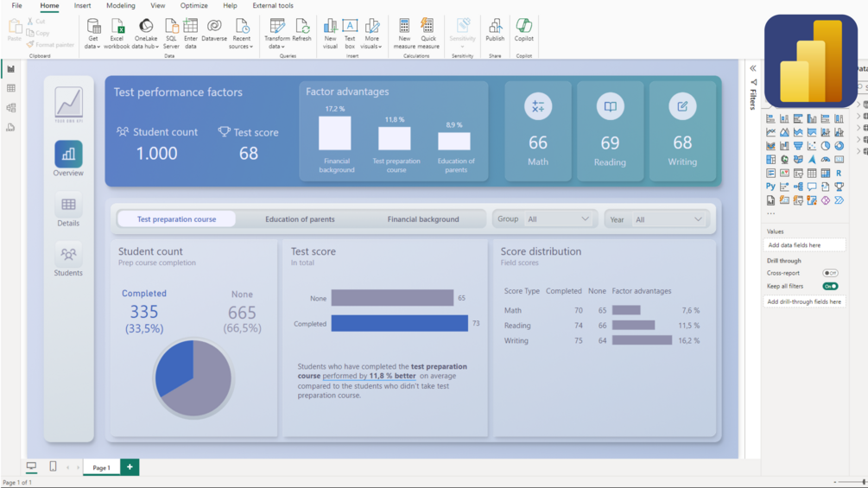Viewport: 868px width, 488px height.
Task: Select the line chart visual icon
Action: pyautogui.click(x=770, y=132)
